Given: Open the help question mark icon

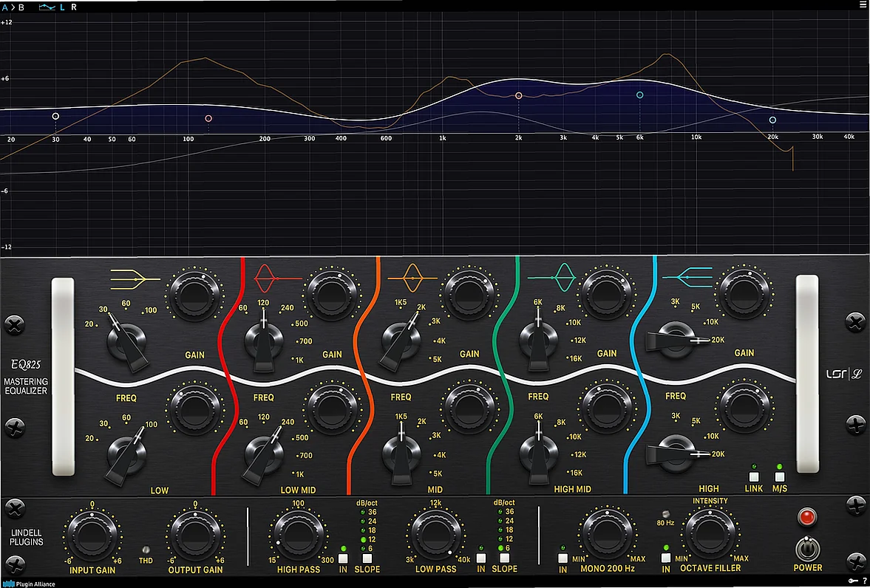Looking at the screenshot, I should (865, 581).
